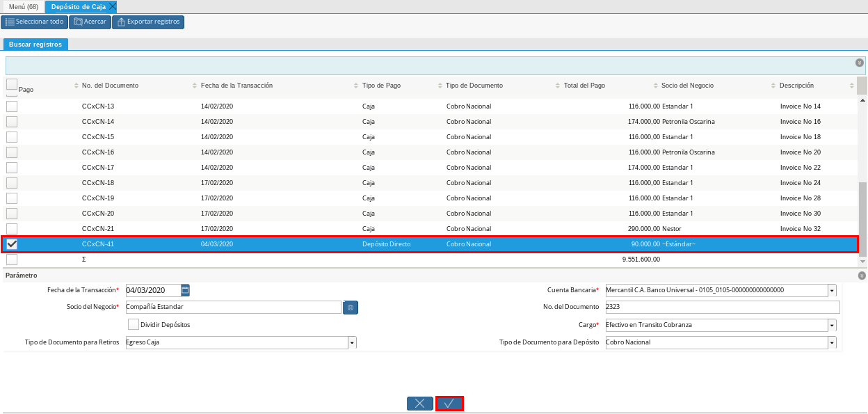
Task: Close the Depósito de Caja tab
Action: click(x=113, y=6)
